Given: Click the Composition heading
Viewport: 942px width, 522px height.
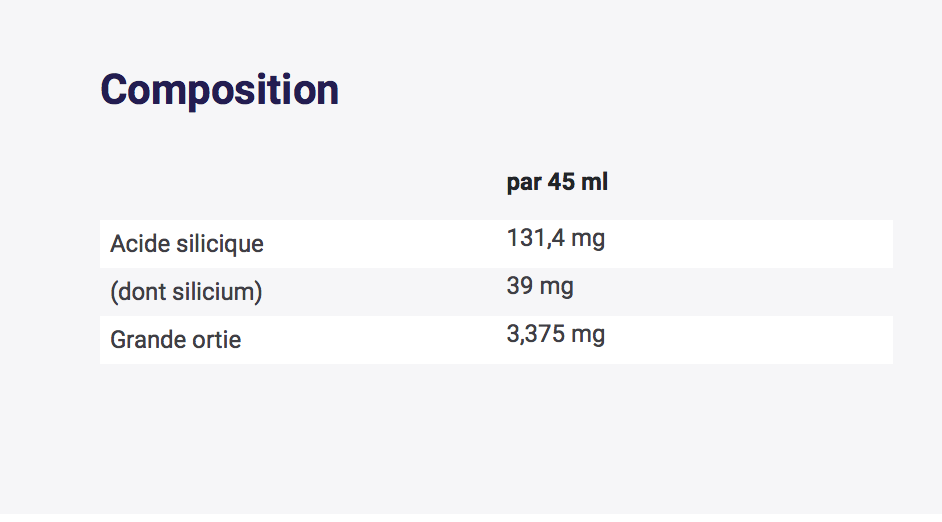Looking at the screenshot, I should (219, 90).
